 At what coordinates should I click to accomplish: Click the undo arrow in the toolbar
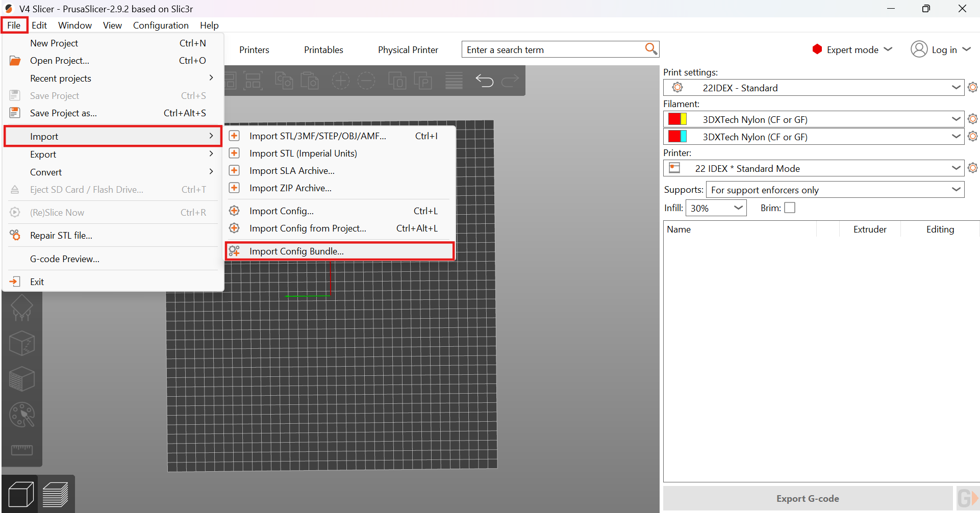[x=484, y=81]
